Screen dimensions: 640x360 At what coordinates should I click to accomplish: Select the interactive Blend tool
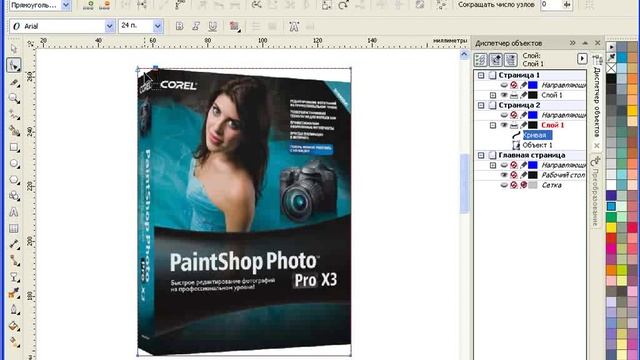(14, 278)
